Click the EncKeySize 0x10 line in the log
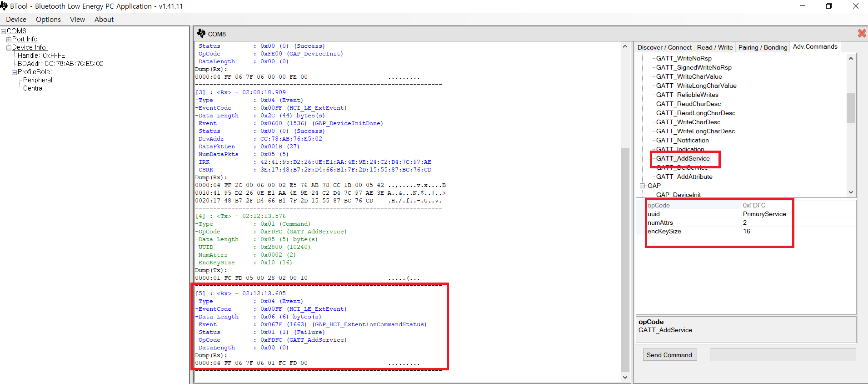 coord(245,263)
